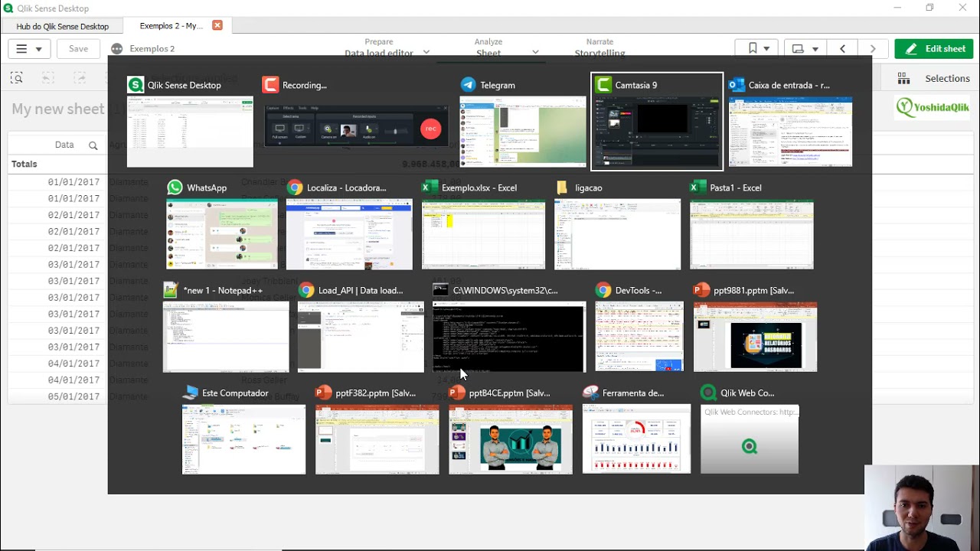980x551 pixels.
Task: Click the WhatsApp app icon
Action: tap(175, 187)
